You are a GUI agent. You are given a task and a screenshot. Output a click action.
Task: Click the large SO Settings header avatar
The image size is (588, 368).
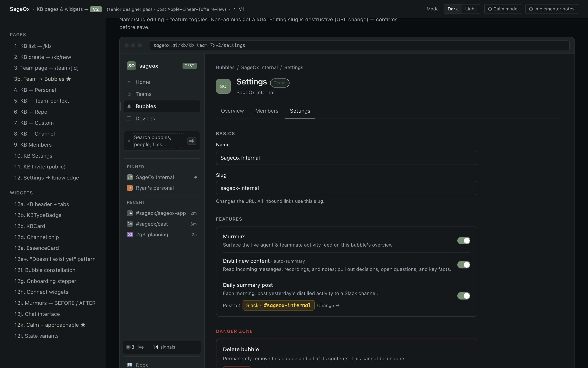pyautogui.click(x=223, y=86)
